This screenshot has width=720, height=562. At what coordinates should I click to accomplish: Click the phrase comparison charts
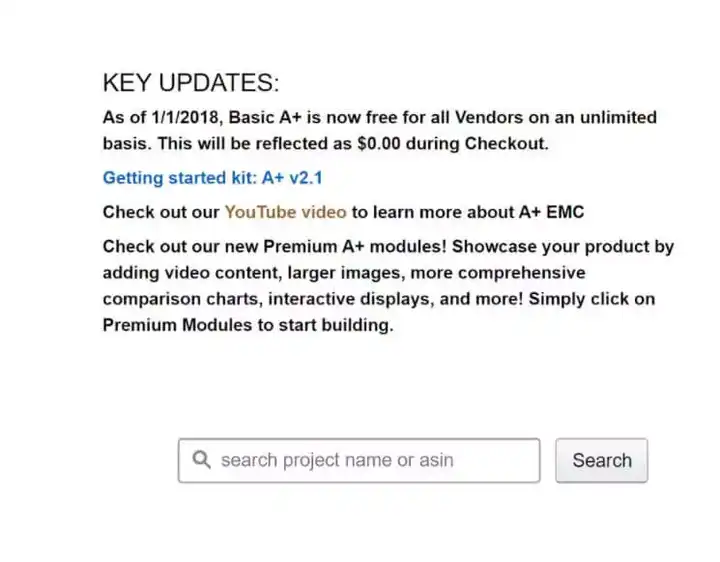click(x=183, y=299)
